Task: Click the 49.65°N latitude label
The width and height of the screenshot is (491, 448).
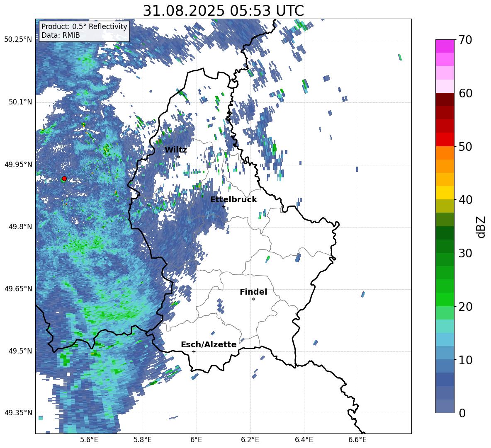Action: point(18,288)
